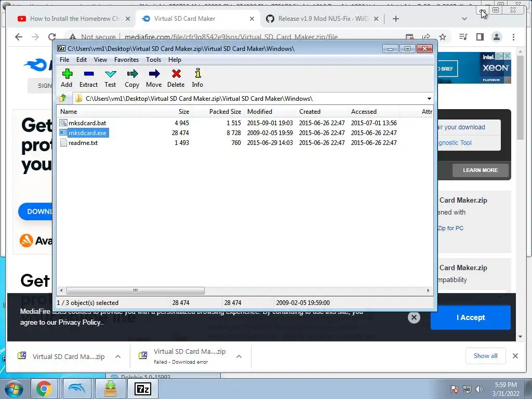Screen dimensions: 532x399
Task: Go up one folder level in 7-Zip
Action: tap(63, 98)
